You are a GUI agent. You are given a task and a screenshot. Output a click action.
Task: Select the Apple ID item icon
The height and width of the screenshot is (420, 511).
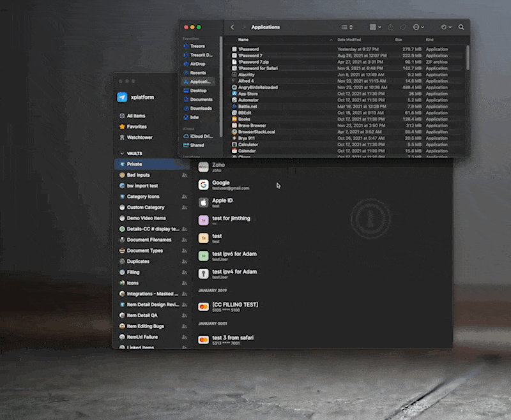[203, 202]
